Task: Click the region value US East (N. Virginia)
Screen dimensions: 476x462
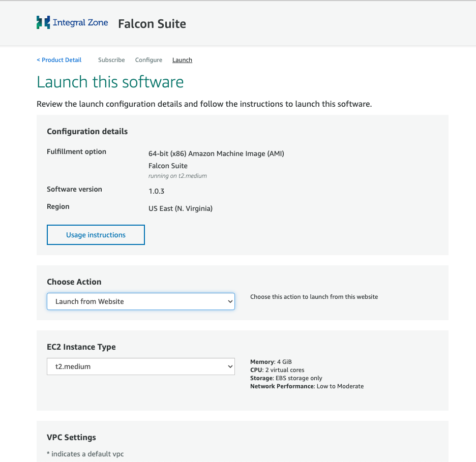Action: [x=181, y=208]
